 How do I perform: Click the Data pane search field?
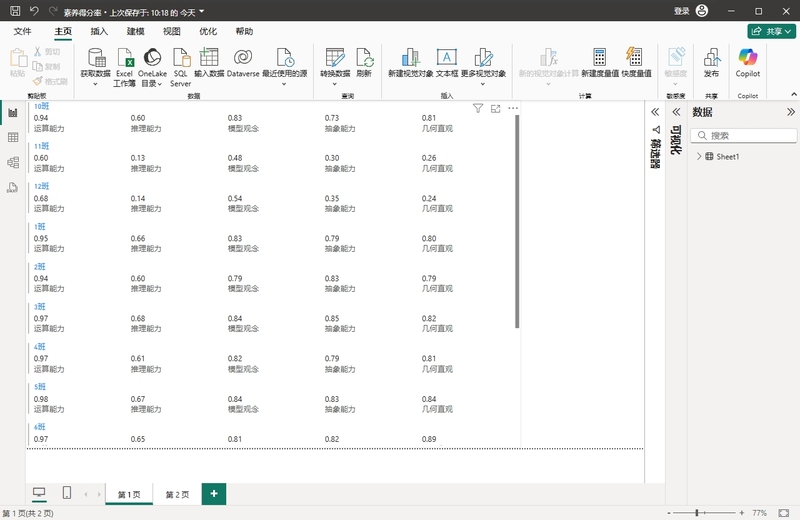point(744,135)
